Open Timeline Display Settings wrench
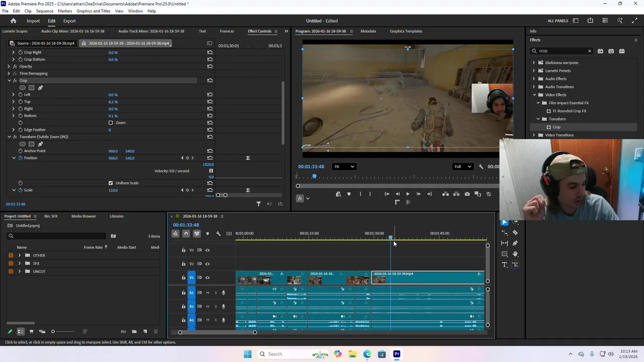The image size is (644, 362). coord(218,233)
